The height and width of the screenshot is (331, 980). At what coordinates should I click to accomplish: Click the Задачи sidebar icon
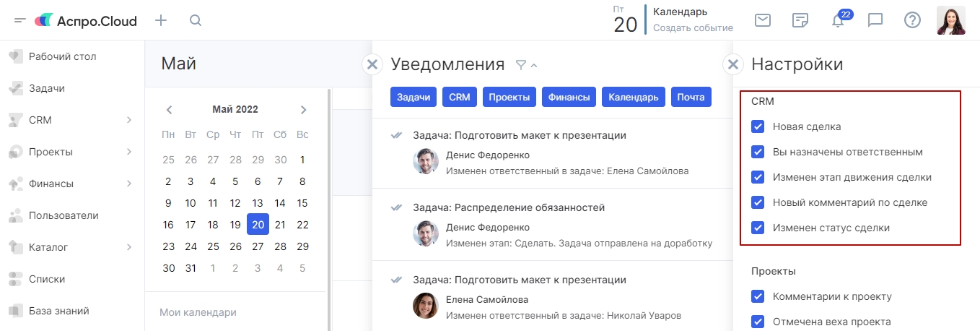click(16, 88)
